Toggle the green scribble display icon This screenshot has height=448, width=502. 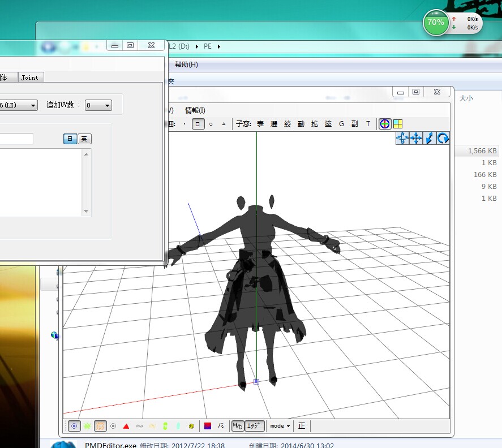coord(87,427)
